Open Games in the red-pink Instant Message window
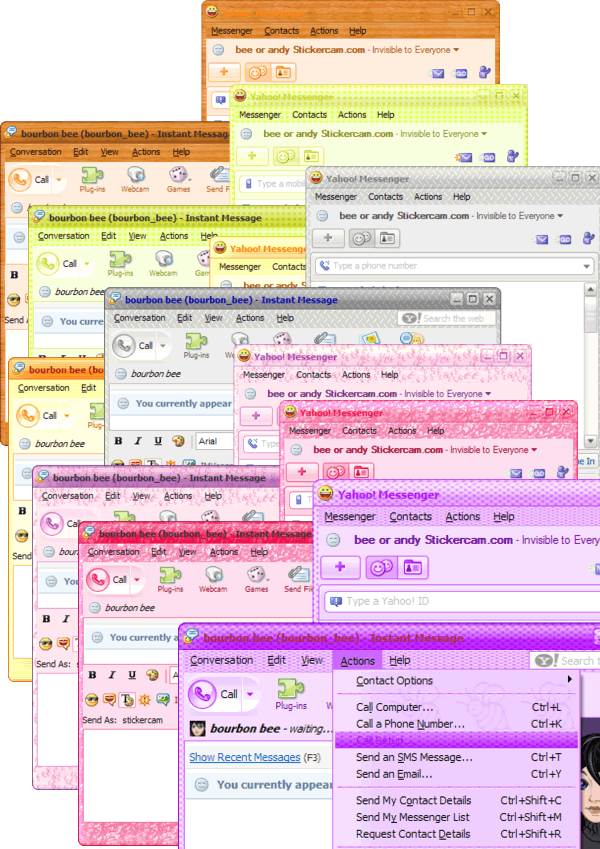Image resolution: width=600 pixels, height=849 pixels. [x=256, y=579]
